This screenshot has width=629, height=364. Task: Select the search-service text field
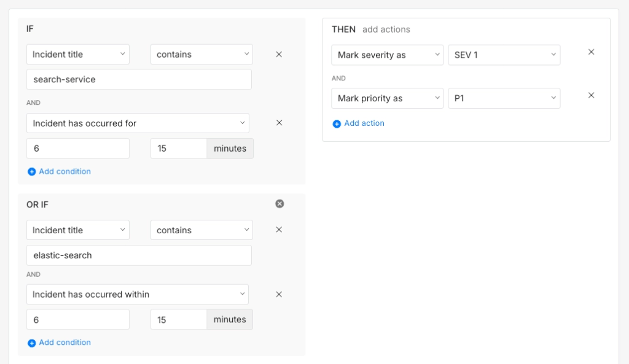pyautogui.click(x=139, y=79)
